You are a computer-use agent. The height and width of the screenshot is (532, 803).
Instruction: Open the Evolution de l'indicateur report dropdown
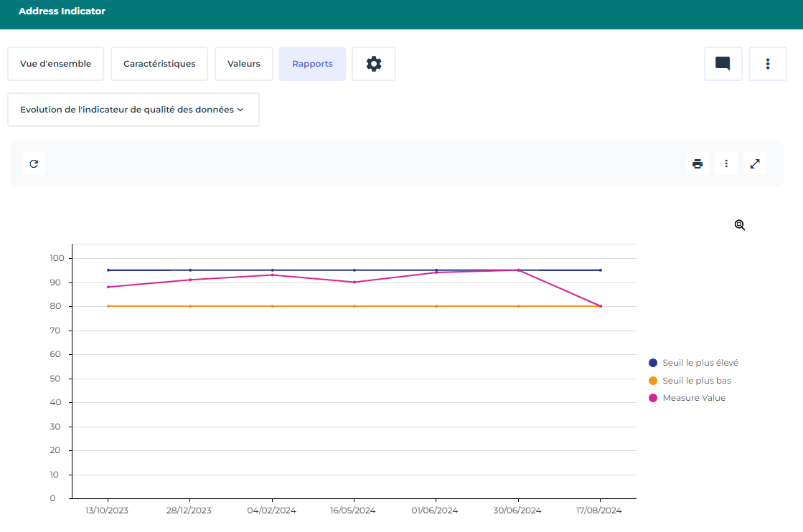pyautogui.click(x=133, y=110)
